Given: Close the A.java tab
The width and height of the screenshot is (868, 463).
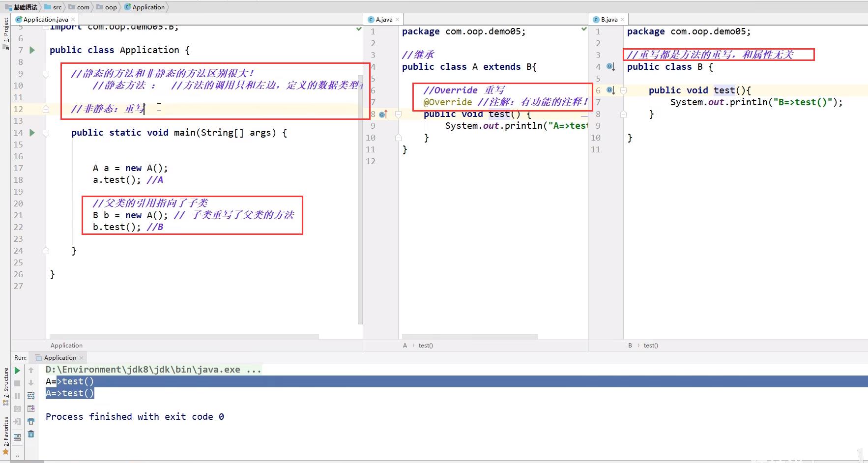Looking at the screenshot, I should click(x=397, y=20).
